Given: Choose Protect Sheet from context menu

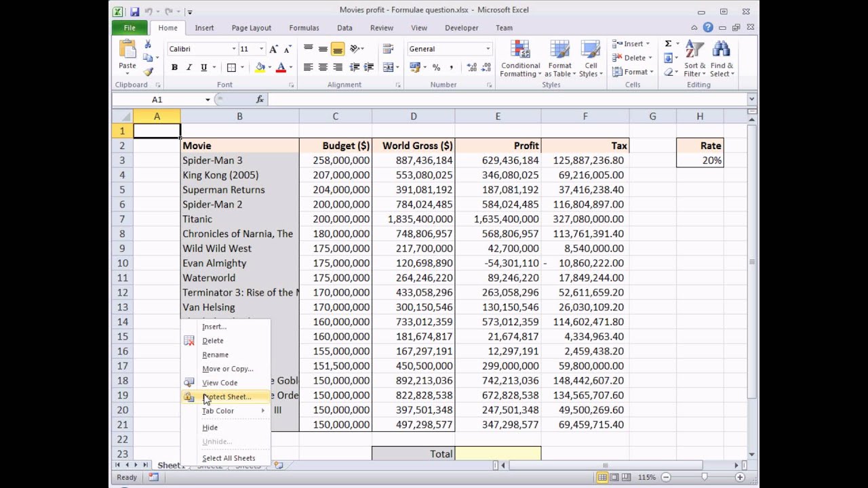Looking at the screenshot, I should pos(226,396).
